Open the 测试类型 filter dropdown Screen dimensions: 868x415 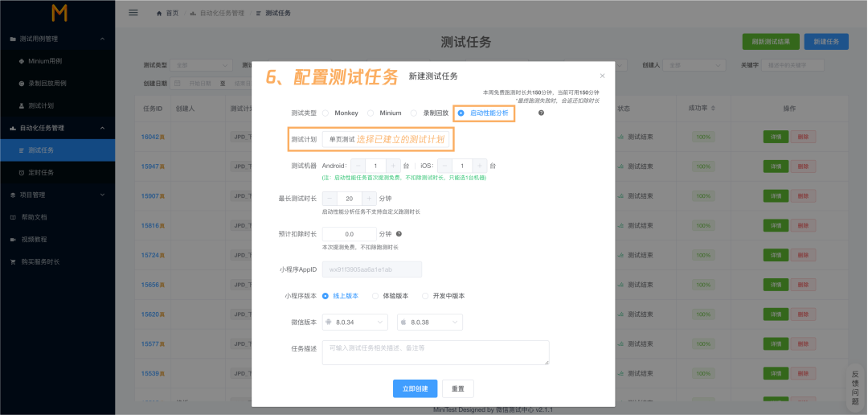pyautogui.click(x=201, y=65)
